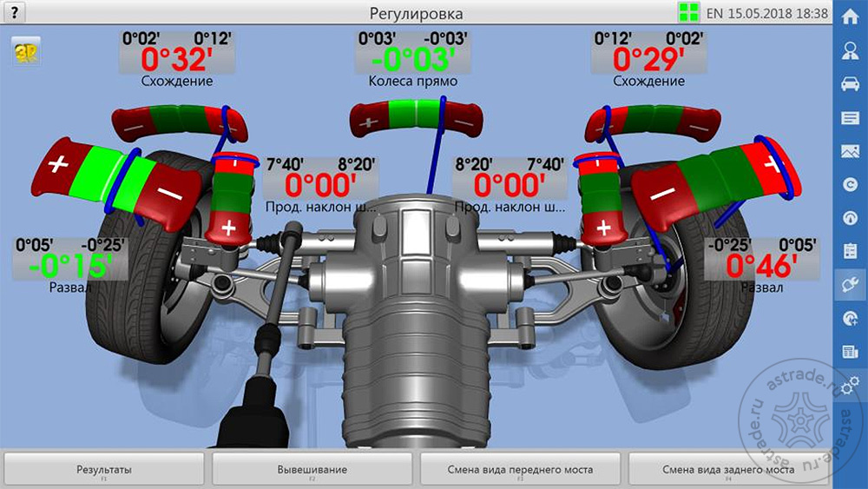Image resolution: width=868 pixels, height=489 pixels.
Task: Click the right Развал label
Action: click(762, 287)
